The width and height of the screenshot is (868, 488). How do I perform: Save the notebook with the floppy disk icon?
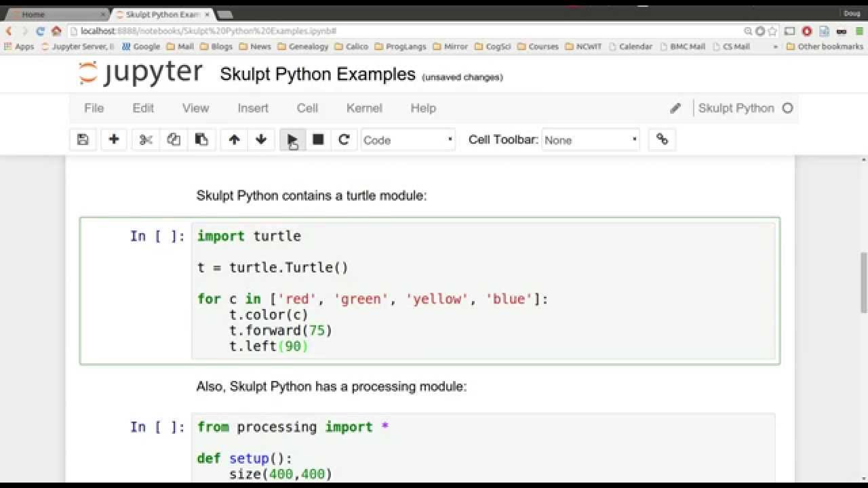pos(83,140)
